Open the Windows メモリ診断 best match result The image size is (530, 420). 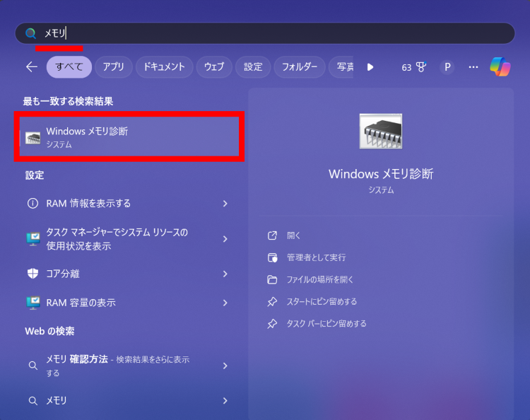coord(129,136)
